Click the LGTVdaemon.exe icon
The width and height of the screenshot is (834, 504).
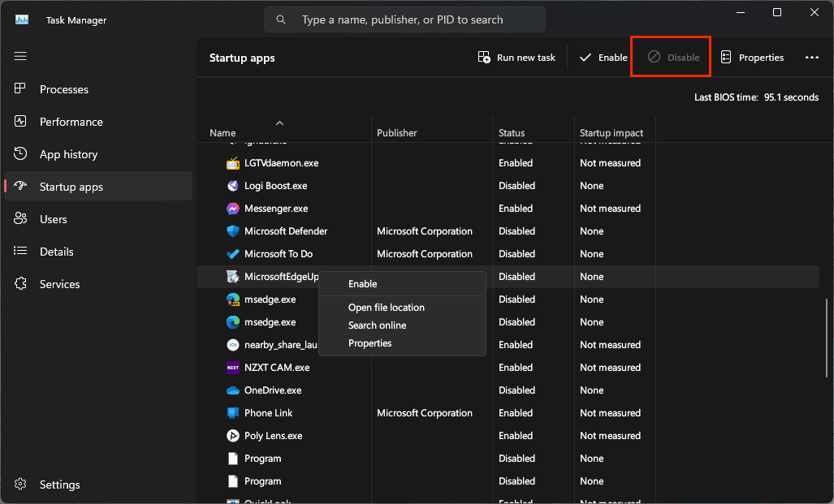(x=233, y=163)
